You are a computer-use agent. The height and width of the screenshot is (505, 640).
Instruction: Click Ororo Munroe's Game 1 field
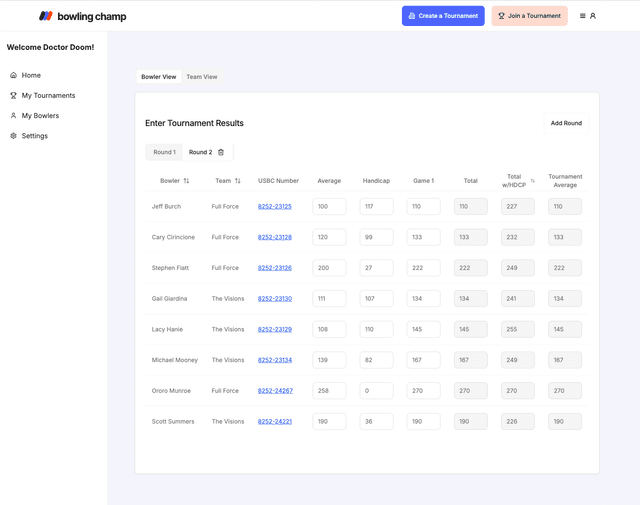pyautogui.click(x=424, y=391)
